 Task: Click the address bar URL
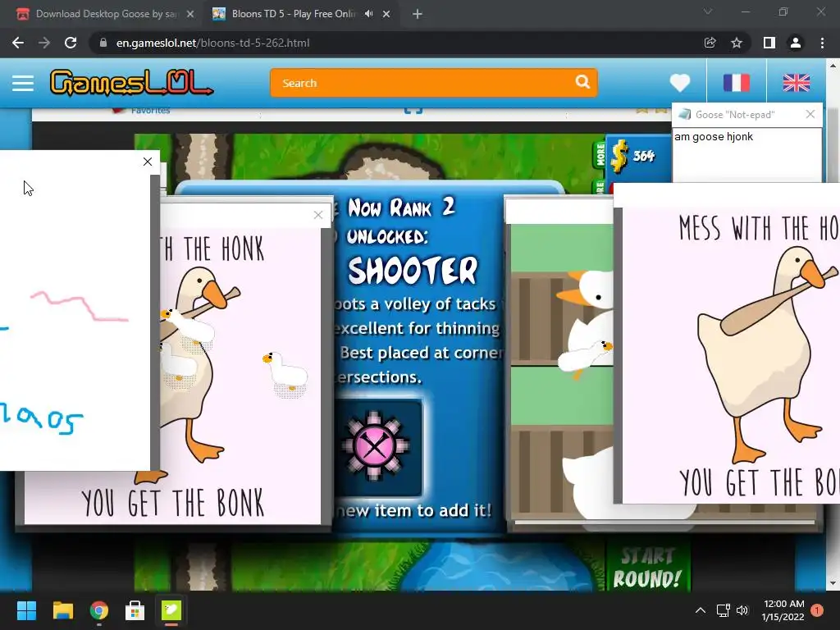[212, 43]
